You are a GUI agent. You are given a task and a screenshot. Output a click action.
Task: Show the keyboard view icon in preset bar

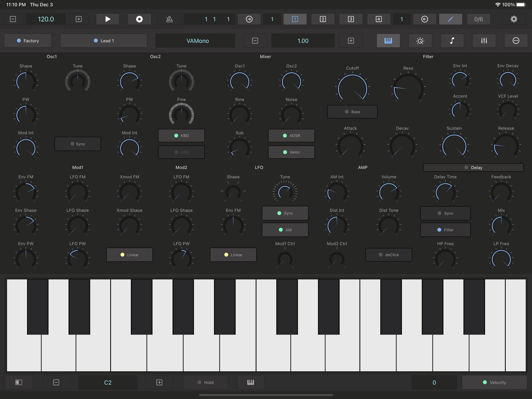(x=388, y=41)
